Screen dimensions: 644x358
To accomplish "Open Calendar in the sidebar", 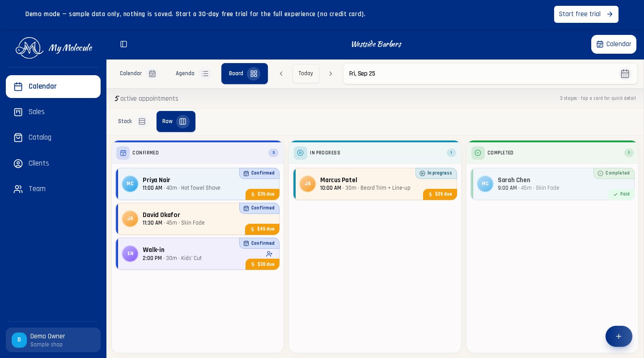I will [x=53, y=86].
